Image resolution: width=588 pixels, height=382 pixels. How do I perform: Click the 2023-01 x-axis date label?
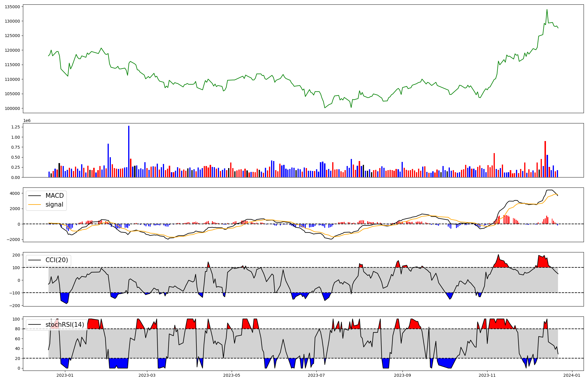65,375
